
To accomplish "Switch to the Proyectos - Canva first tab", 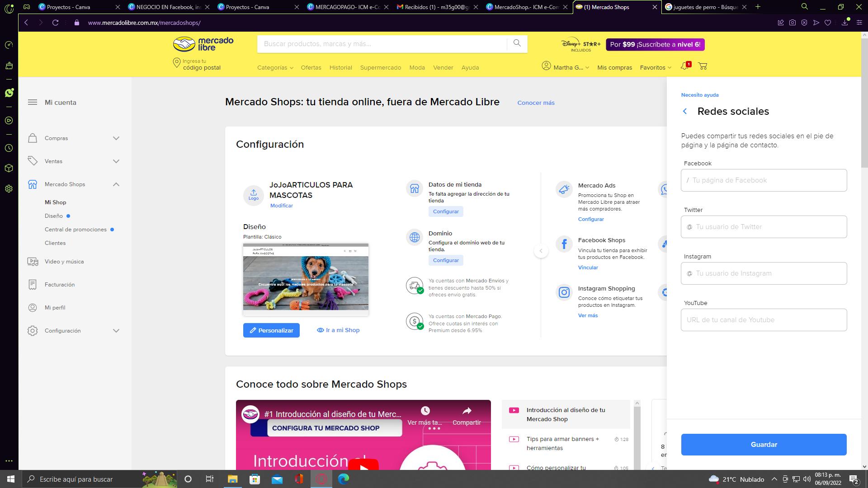I will tap(68, 7).
